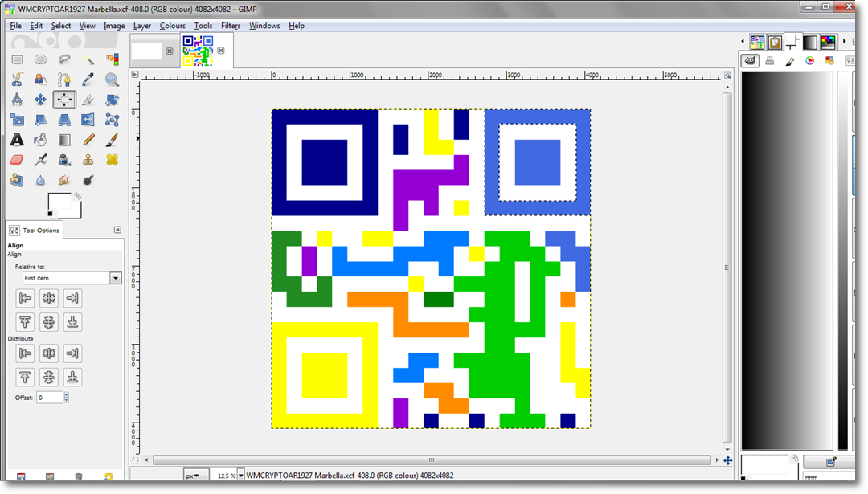Swap foreground and background colours
Screen dimensions: 868x494
coord(78,196)
